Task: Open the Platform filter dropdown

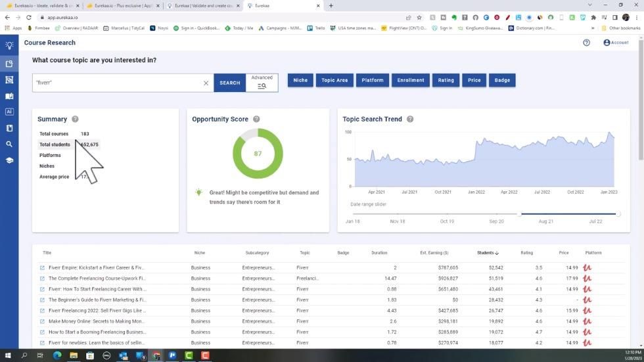Action: 372,80
